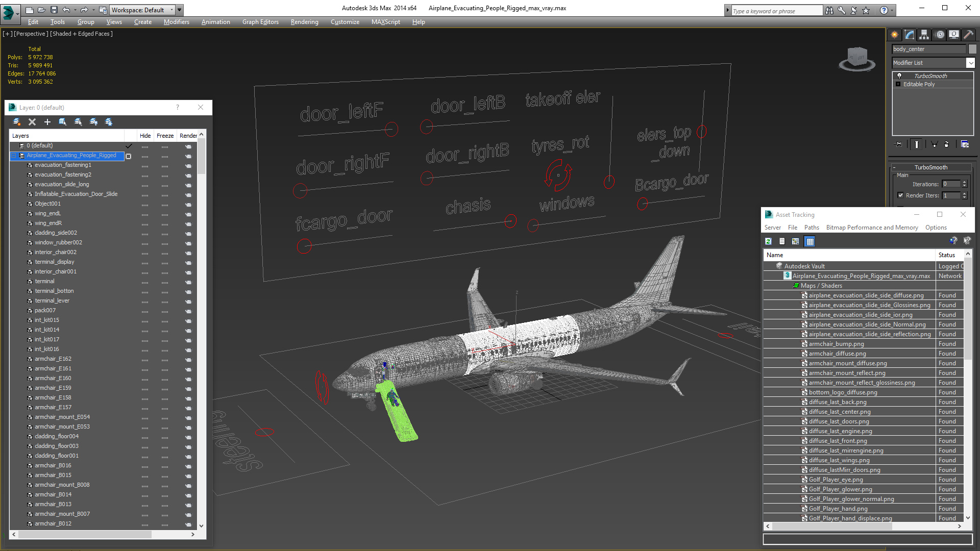Open the Undo history dropdown arrow
The width and height of the screenshot is (980, 551).
pos(75,10)
